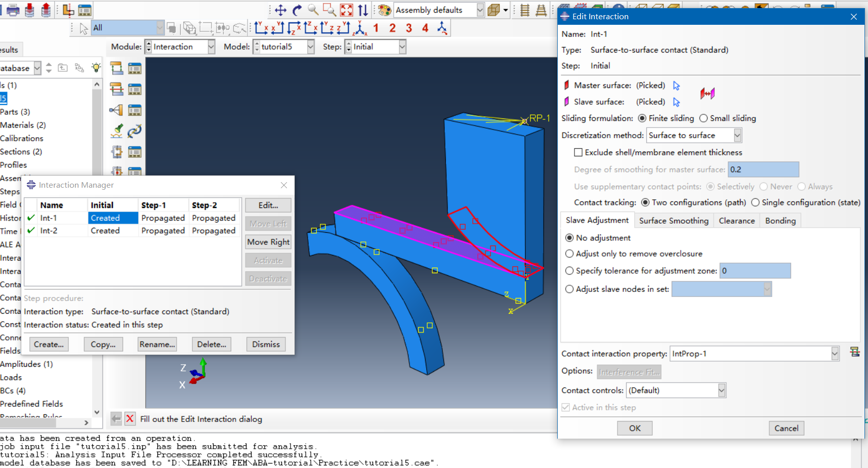The width and height of the screenshot is (868, 468).
Task: Swap master and slave surfaces via pink arrows icon
Action: coord(707,94)
